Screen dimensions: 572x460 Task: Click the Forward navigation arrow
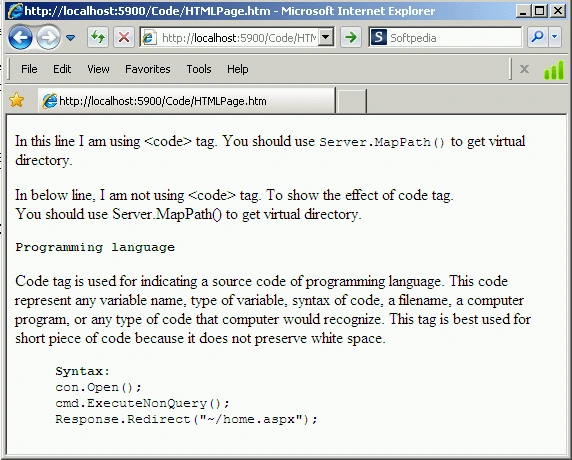click(x=49, y=37)
